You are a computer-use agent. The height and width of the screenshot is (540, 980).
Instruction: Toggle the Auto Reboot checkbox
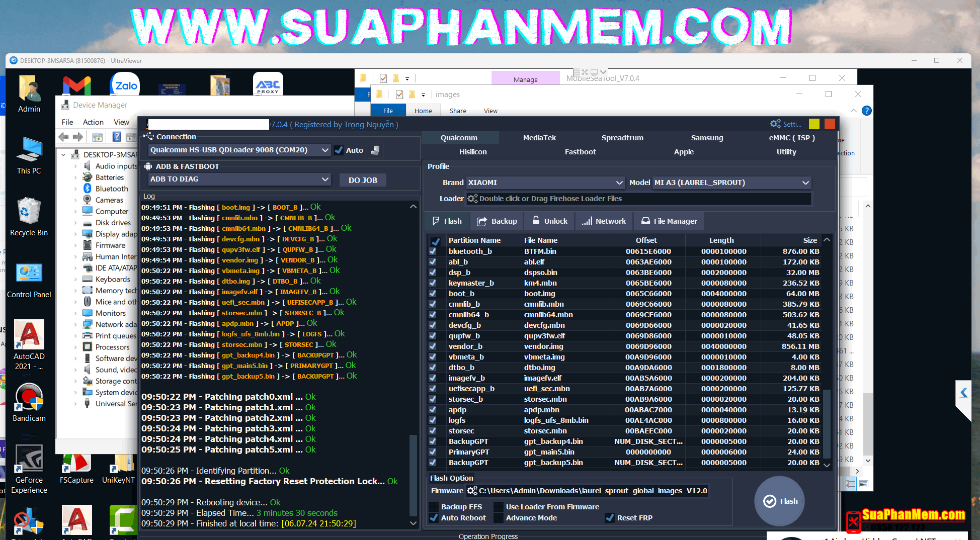coord(434,518)
